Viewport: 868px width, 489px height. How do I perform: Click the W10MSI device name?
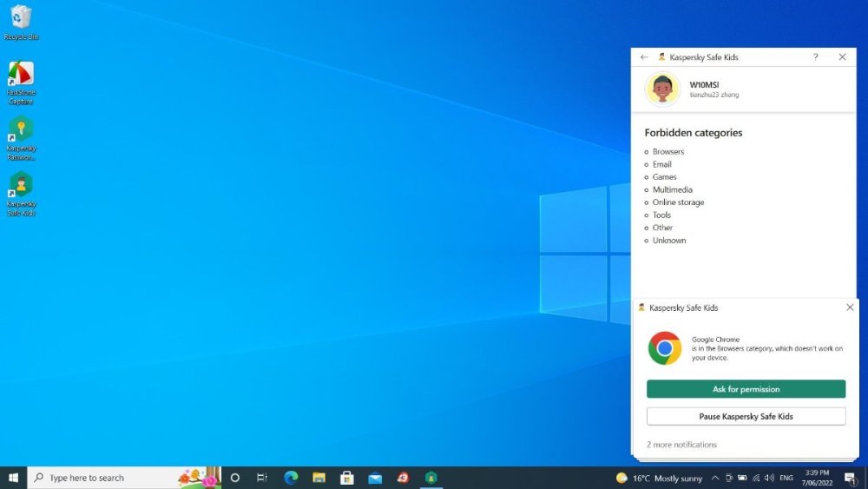(704, 85)
